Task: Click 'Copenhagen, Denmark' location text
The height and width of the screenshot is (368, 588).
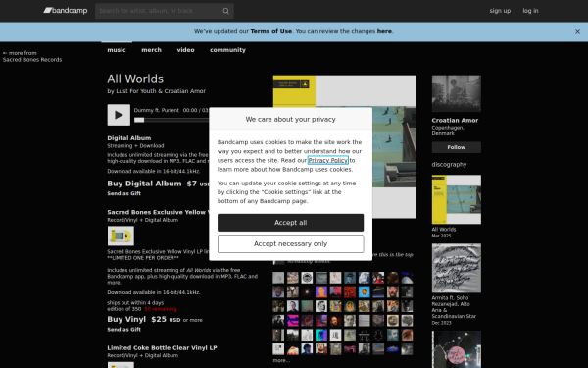Action: [x=448, y=131]
